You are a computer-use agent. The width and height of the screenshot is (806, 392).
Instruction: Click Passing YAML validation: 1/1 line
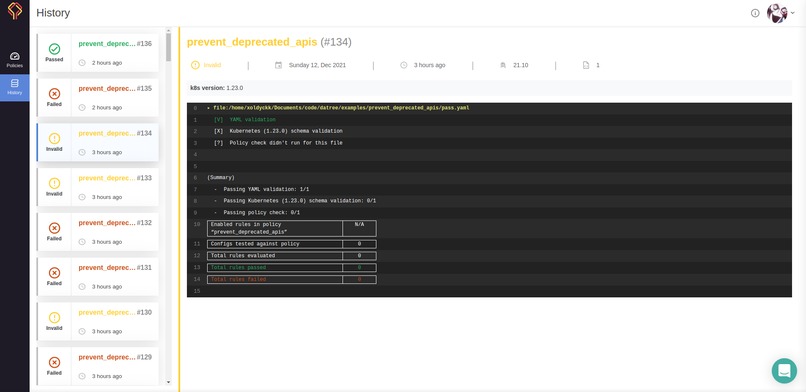click(261, 189)
